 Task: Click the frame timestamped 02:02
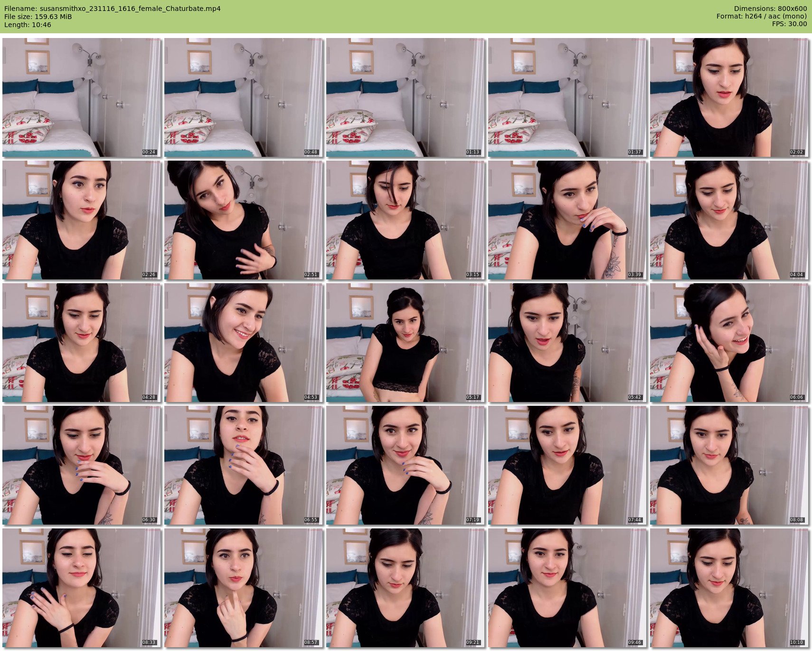pos(729,97)
